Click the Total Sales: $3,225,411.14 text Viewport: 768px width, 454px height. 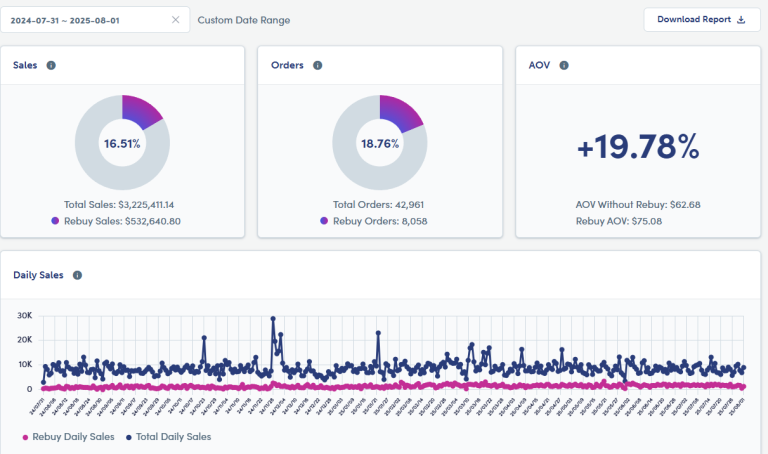119,205
